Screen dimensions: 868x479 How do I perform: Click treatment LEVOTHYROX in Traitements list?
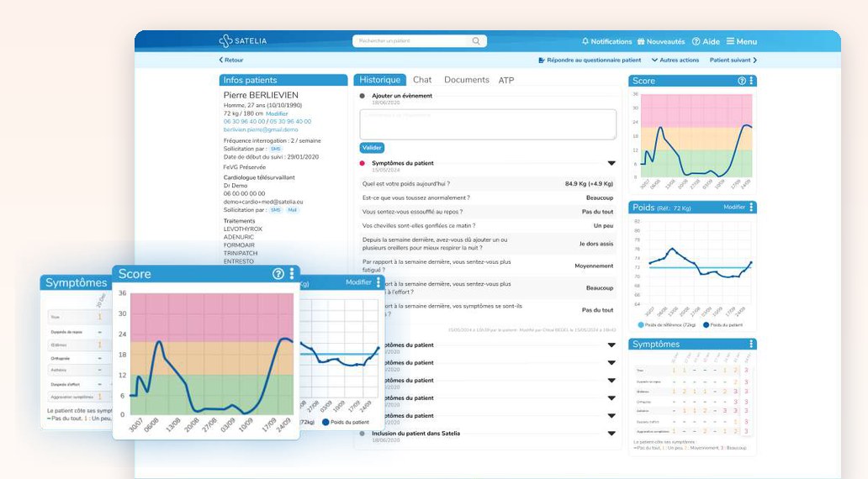click(x=243, y=229)
